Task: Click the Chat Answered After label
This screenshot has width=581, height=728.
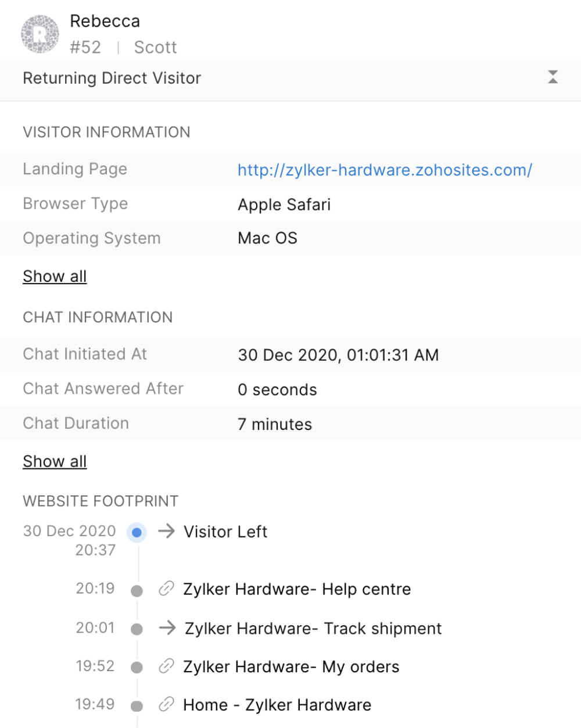Action: click(x=103, y=388)
